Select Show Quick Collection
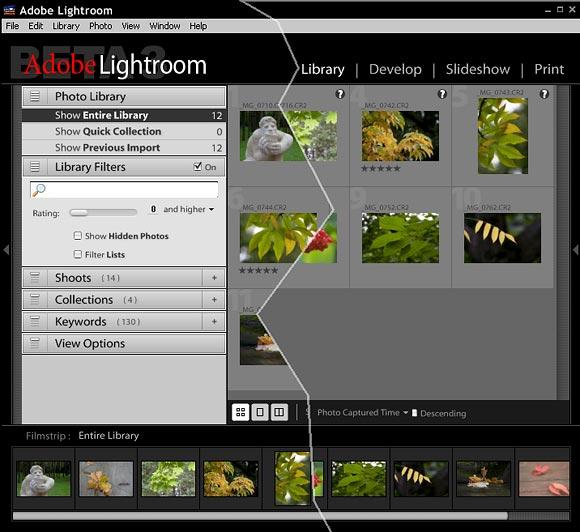The height and width of the screenshot is (532, 580). click(x=124, y=131)
